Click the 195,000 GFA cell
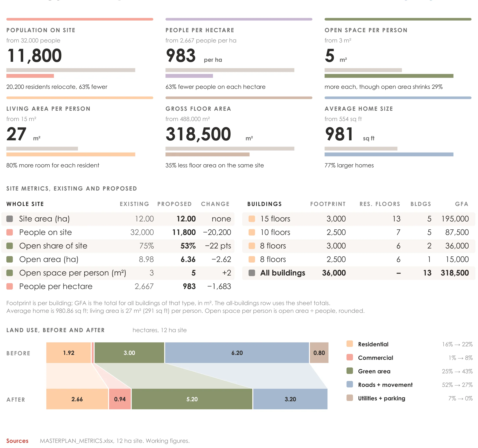Screen dimensions: 478x448 point(455,219)
